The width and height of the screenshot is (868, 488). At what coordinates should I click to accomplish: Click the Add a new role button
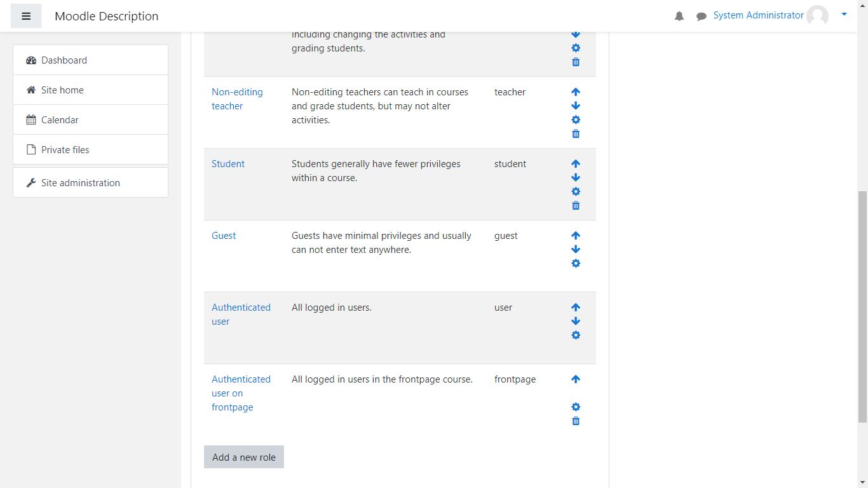[x=244, y=457]
